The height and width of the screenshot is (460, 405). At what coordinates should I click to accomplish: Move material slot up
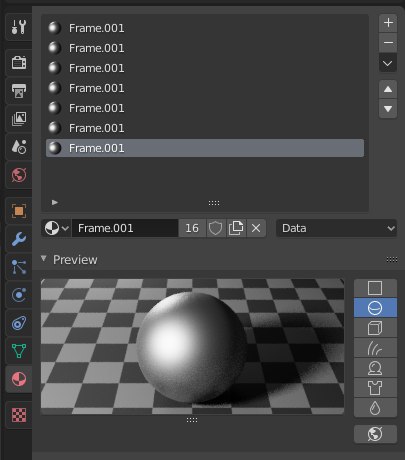pos(388,89)
